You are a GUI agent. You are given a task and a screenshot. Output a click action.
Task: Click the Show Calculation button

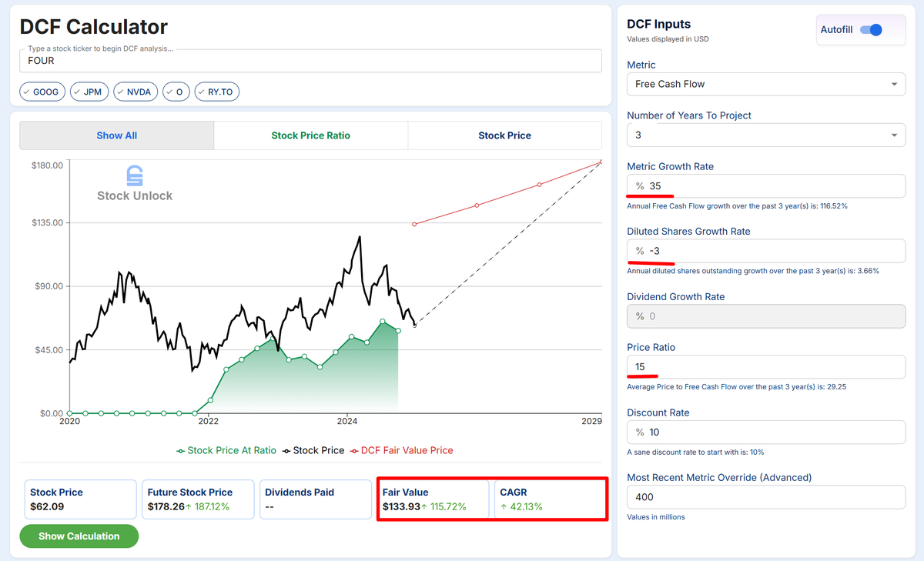(79, 536)
